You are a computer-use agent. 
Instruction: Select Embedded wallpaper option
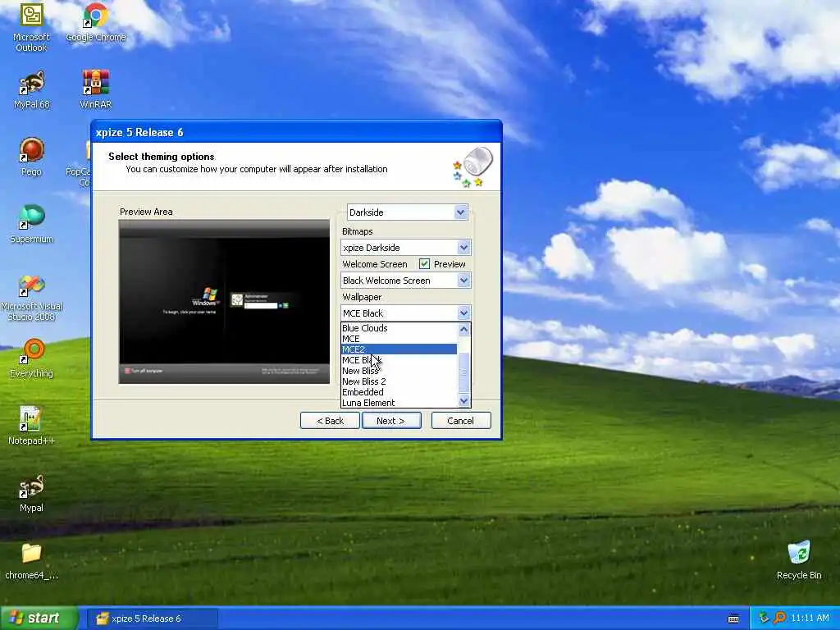click(399, 392)
